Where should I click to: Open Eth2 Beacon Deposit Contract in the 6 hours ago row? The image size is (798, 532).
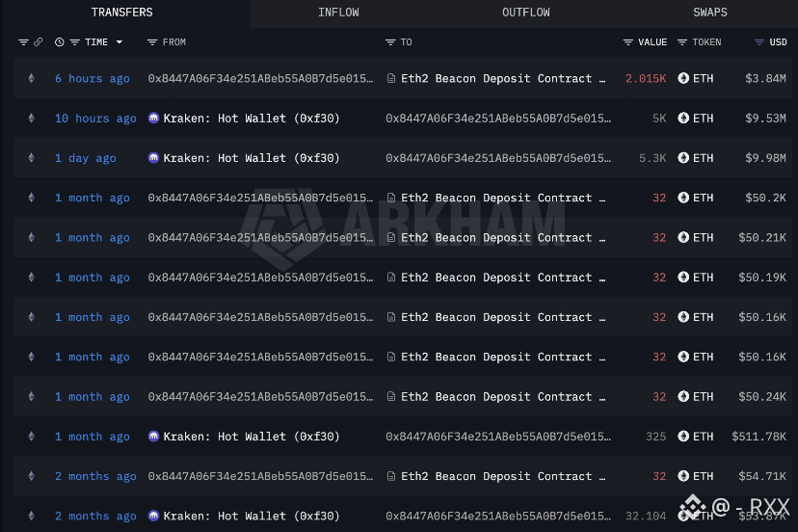[x=503, y=78]
